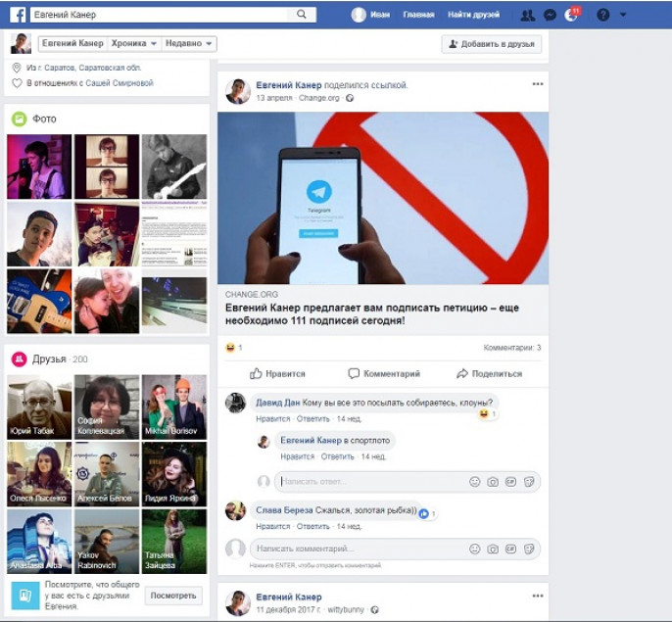Viewport: 672px width, 622px height.
Task: Open friend Yakov Rabinovich
Action: coord(107,542)
